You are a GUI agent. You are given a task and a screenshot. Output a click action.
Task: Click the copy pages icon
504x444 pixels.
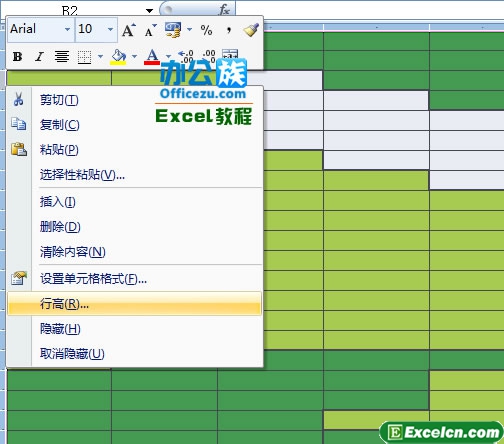[x=19, y=124]
